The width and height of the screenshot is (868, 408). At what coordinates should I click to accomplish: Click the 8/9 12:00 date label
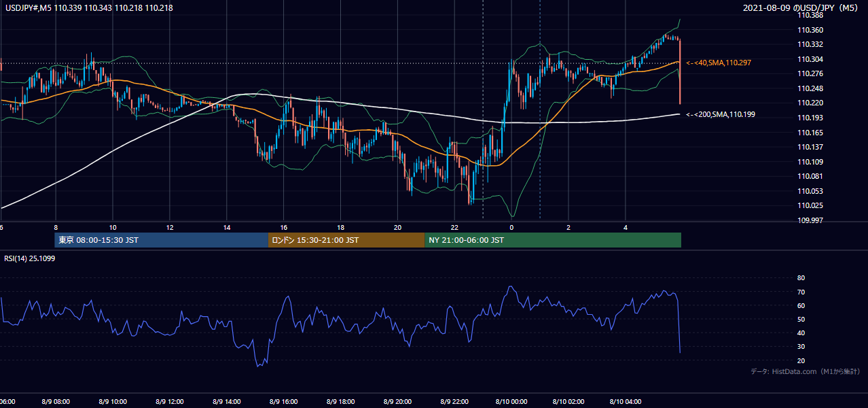click(170, 401)
